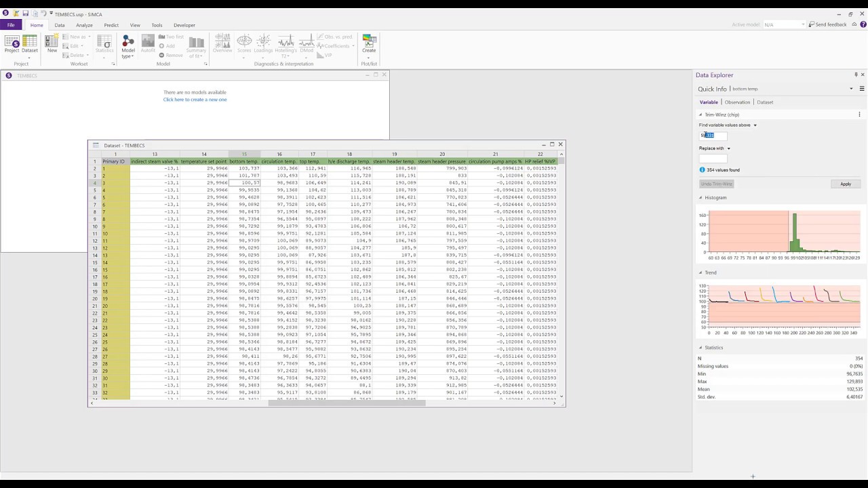Click the Workset group dialog launcher

pos(113,64)
